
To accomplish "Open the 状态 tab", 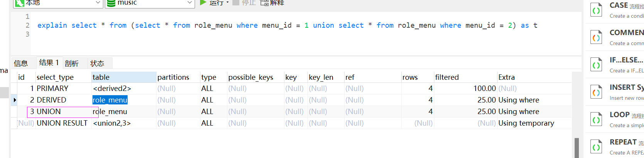I will [x=97, y=64].
